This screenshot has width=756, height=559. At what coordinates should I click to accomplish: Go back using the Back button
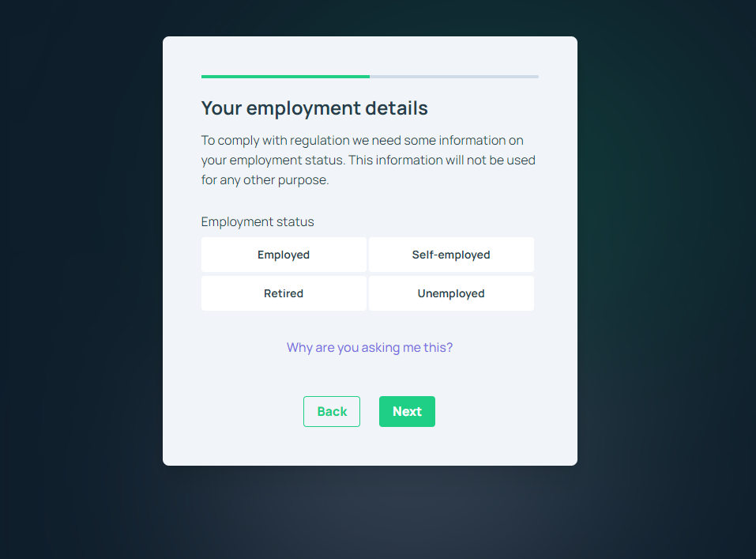(332, 411)
